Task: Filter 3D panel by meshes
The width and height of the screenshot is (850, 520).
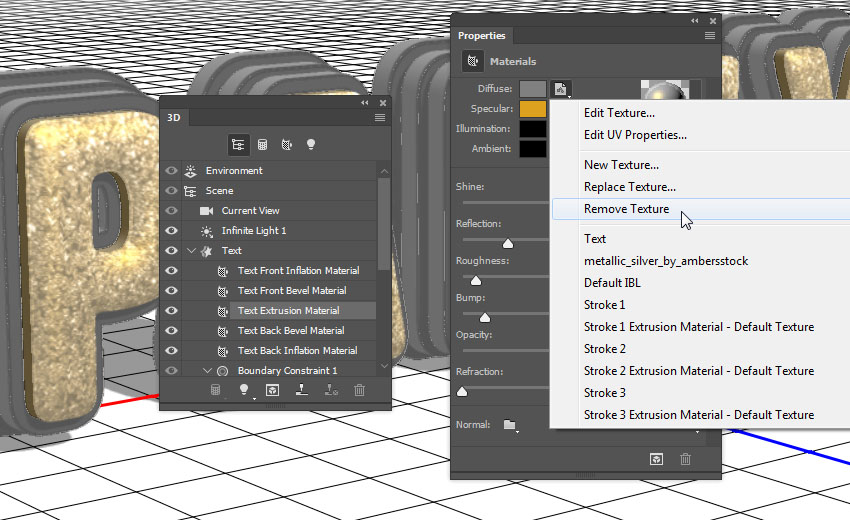Action: click(263, 144)
